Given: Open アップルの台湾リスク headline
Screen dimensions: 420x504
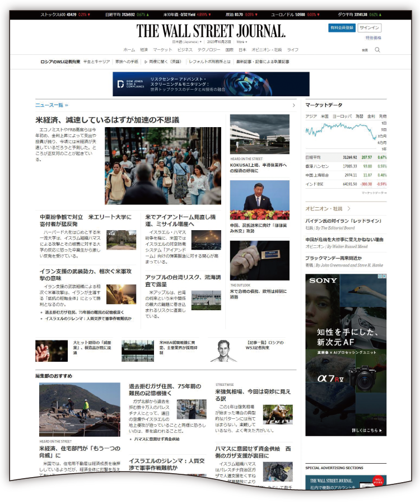Looking at the screenshot, I should tap(183, 281).
